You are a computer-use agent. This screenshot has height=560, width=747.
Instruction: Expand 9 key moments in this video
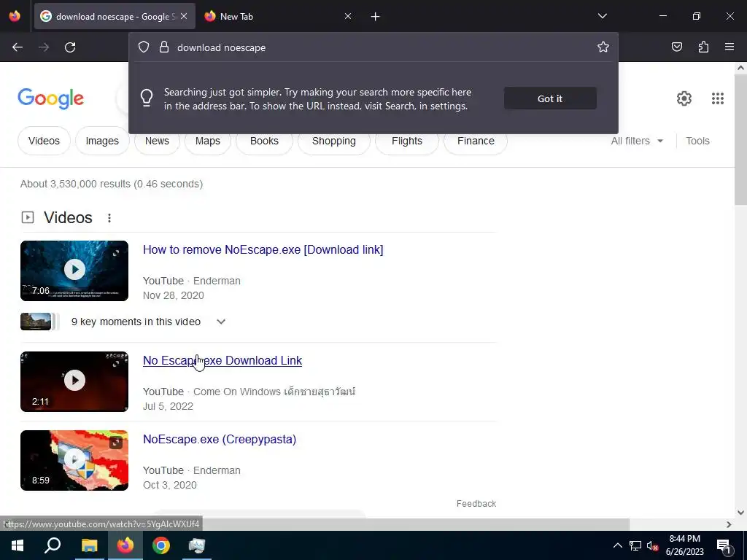(220, 322)
